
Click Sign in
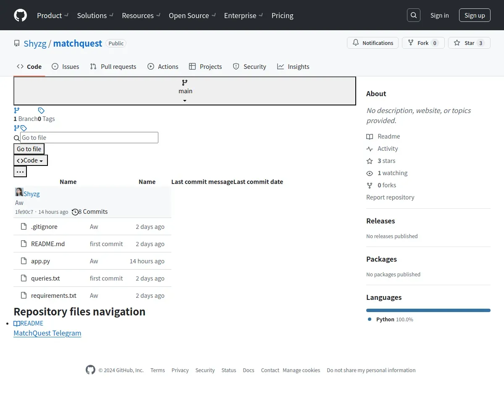(x=439, y=15)
